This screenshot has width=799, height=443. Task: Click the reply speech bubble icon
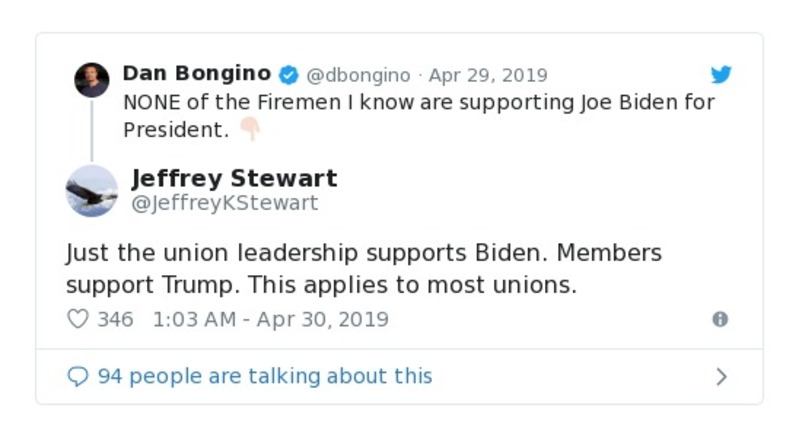point(78,376)
